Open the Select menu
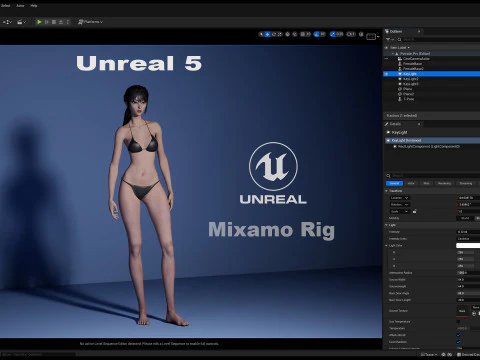This screenshot has width=480, height=360. (x=5, y=6)
